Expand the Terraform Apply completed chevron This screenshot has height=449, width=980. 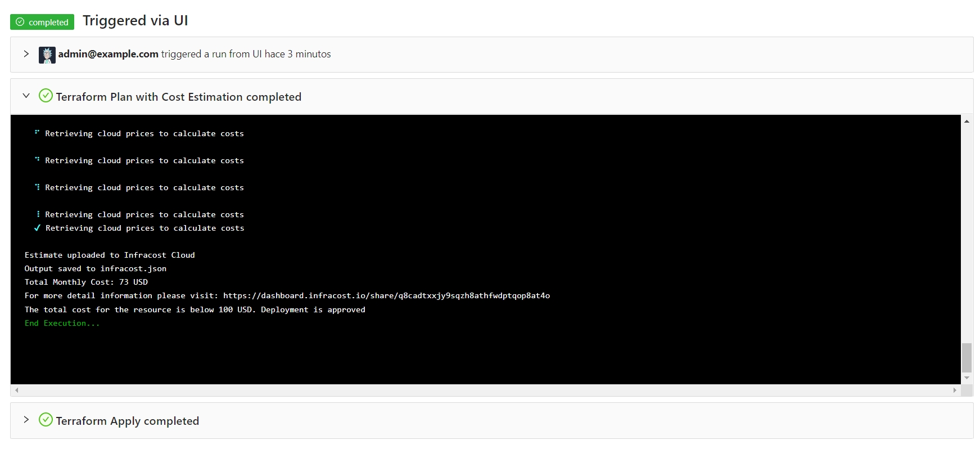point(26,420)
